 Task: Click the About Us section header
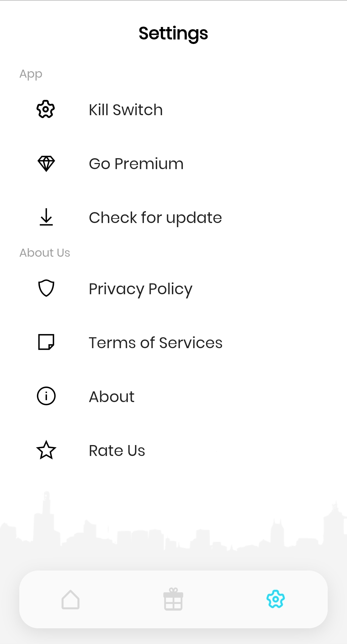(45, 253)
